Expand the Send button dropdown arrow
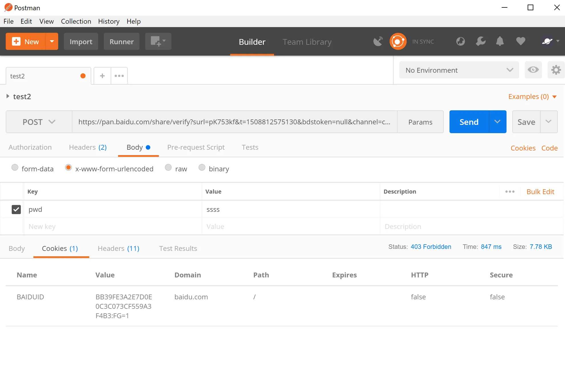 pos(497,122)
